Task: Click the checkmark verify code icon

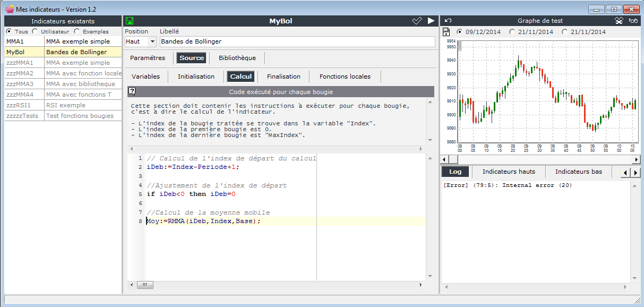Action: (417, 21)
